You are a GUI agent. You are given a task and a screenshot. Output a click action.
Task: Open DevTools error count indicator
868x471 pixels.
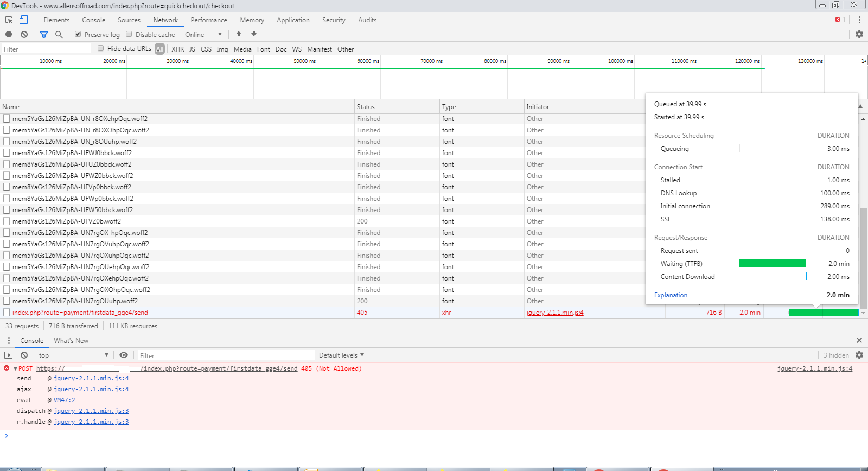[x=840, y=20]
